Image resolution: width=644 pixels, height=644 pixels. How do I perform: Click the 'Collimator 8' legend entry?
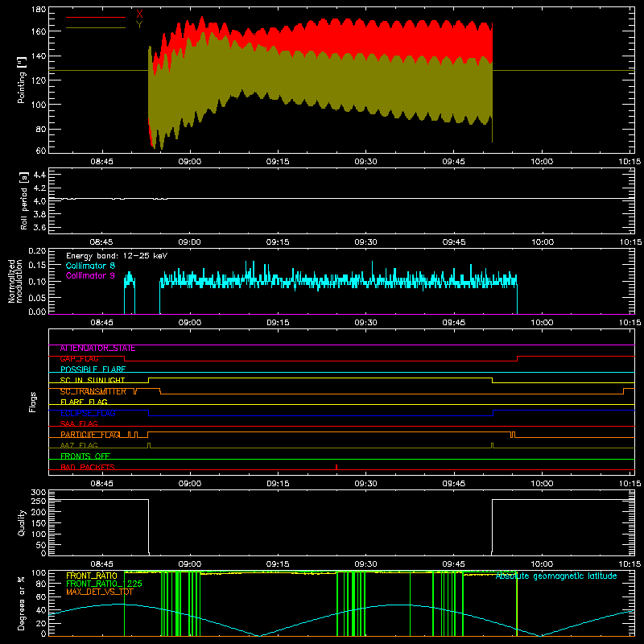[x=90, y=266]
